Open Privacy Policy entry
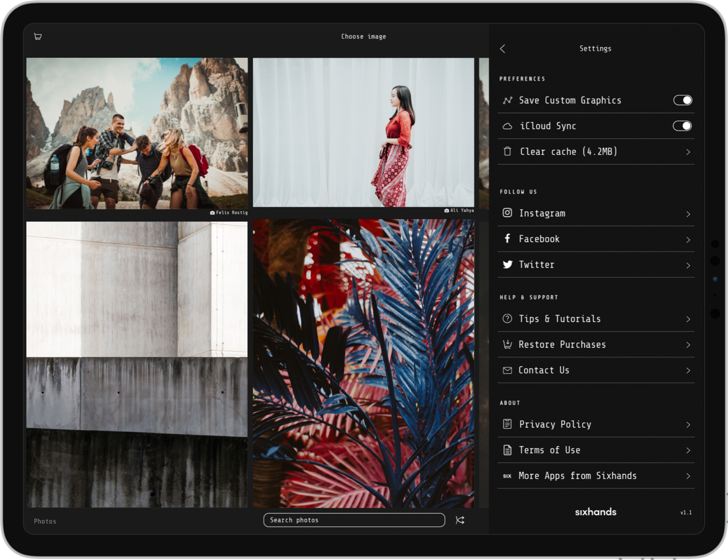The height and width of the screenshot is (560, 728). pos(596,424)
